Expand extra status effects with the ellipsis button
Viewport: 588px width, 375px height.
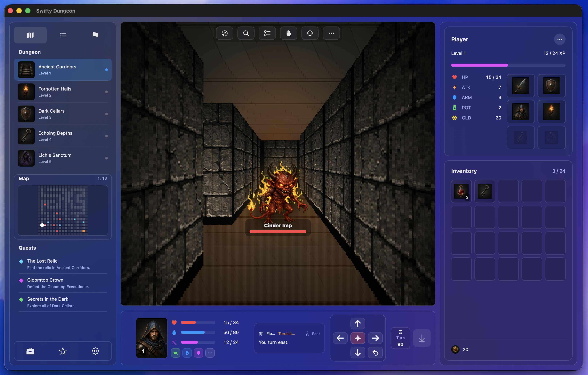[210, 353]
